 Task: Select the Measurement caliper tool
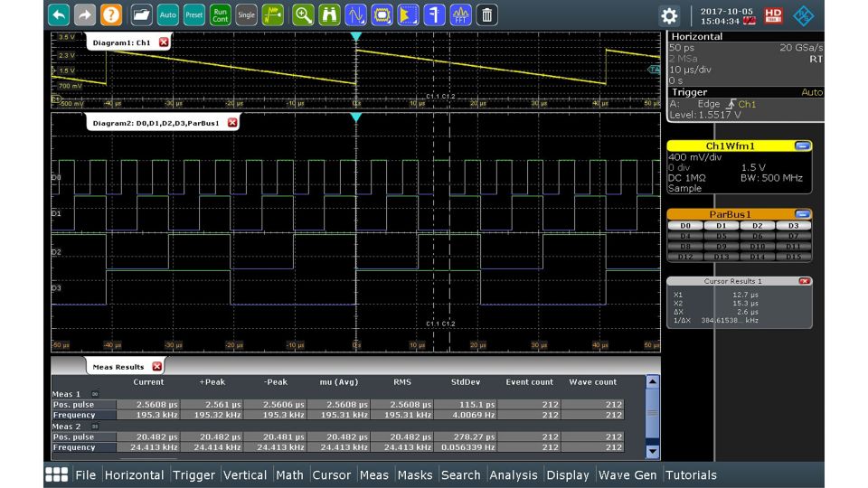point(435,15)
